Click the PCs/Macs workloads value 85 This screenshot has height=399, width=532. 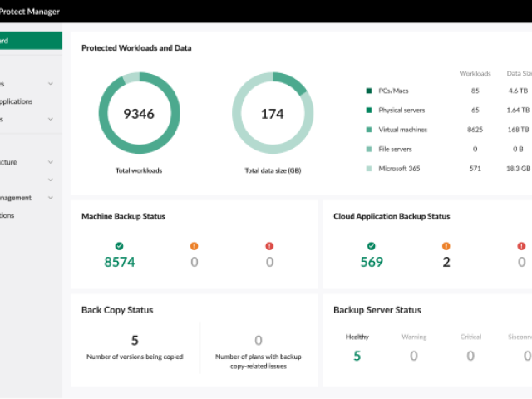(475, 91)
